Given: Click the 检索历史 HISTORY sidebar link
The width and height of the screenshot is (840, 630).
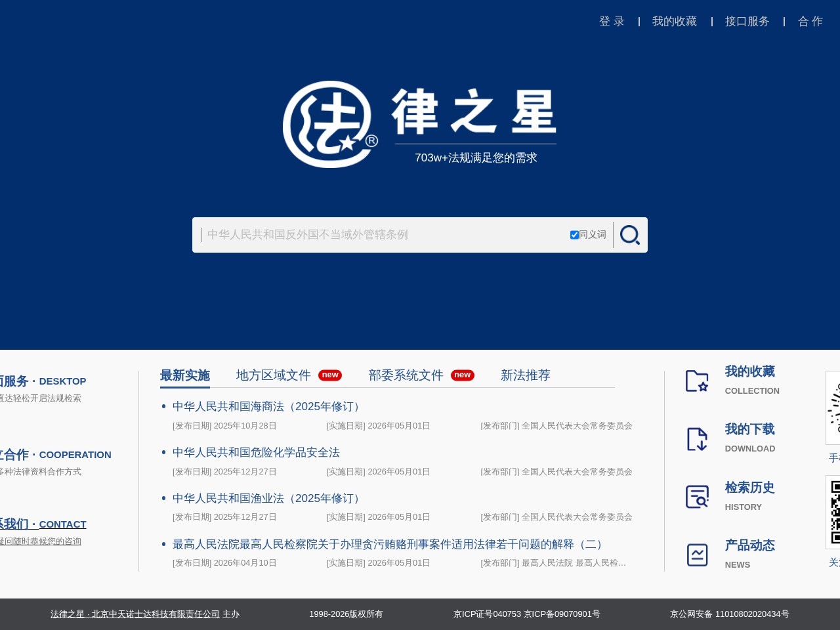Looking at the screenshot, I should 750,496.
